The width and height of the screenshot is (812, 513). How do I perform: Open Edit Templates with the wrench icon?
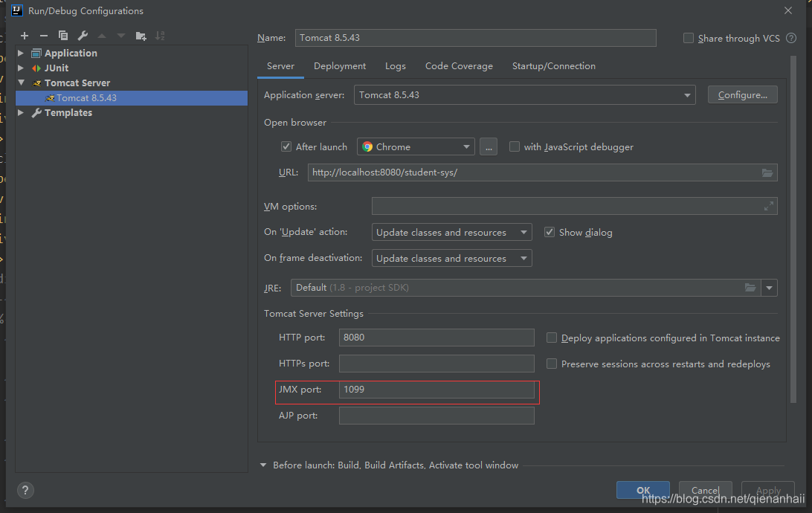click(x=82, y=35)
